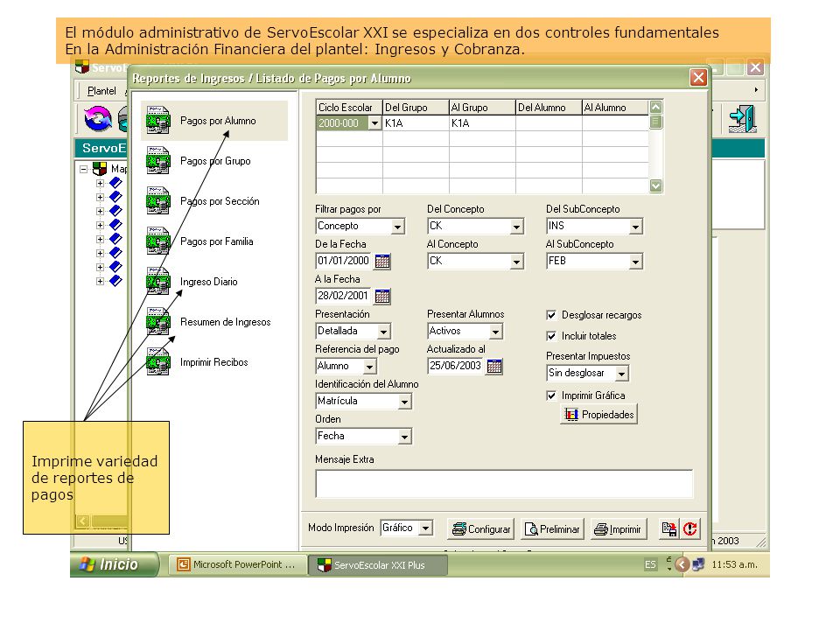Click the circular arrows icon in main toolbar

[x=97, y=119]
